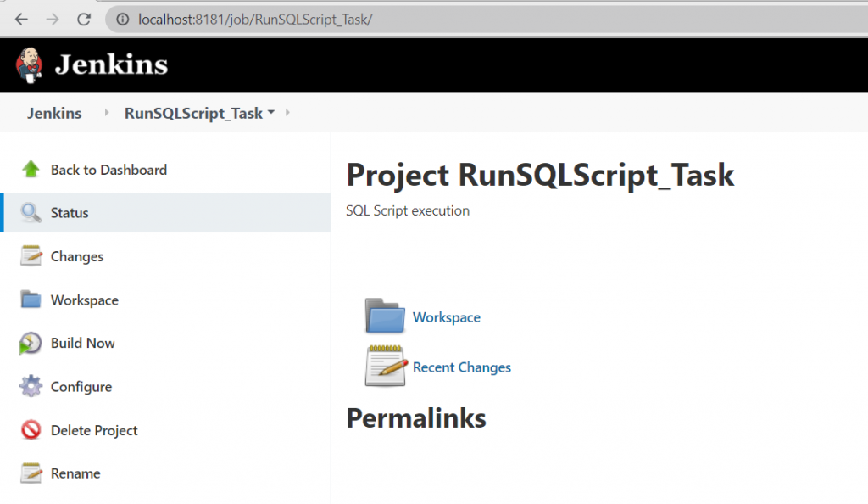Select the Status item in side menu
The image size is (868, 504).
point(70,213)
